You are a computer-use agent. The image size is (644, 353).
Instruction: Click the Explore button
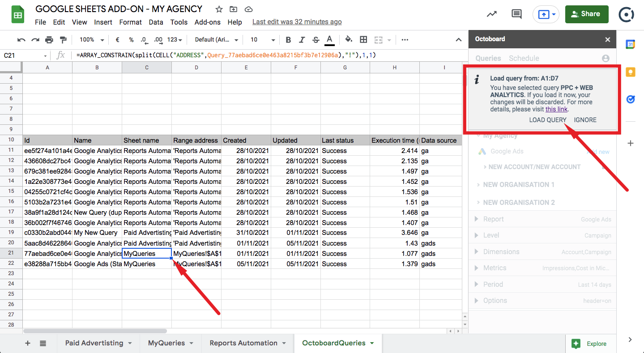point(591,344)
